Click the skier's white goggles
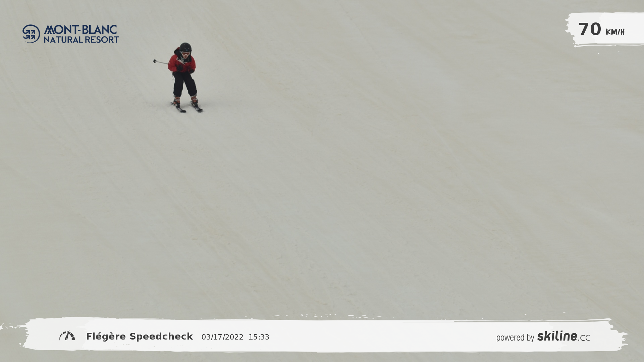Viewport: 644px width, 362px height. click(185, 53)
